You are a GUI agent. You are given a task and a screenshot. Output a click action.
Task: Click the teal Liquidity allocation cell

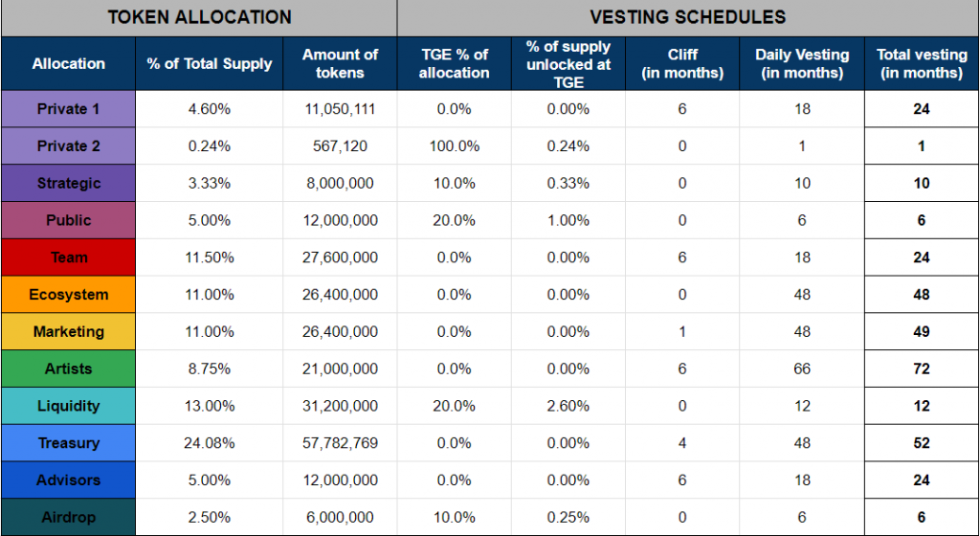(68, 406)
